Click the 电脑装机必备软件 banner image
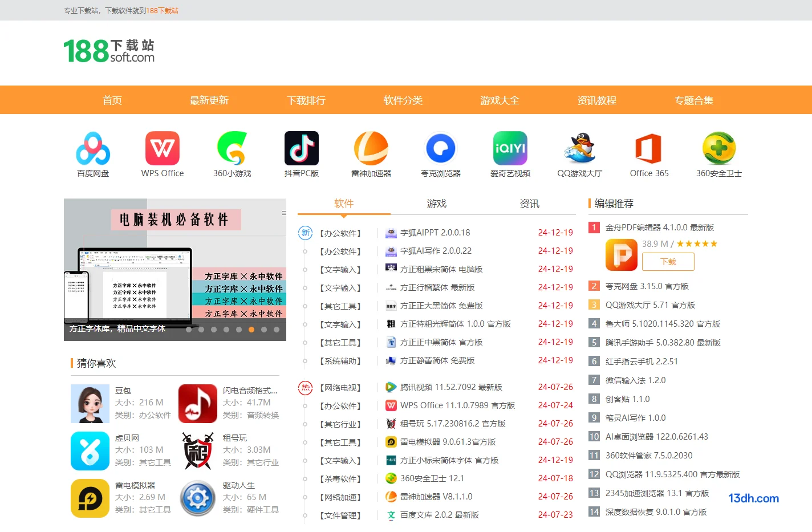Screen dimensions: 812x532 pos(175,269)
